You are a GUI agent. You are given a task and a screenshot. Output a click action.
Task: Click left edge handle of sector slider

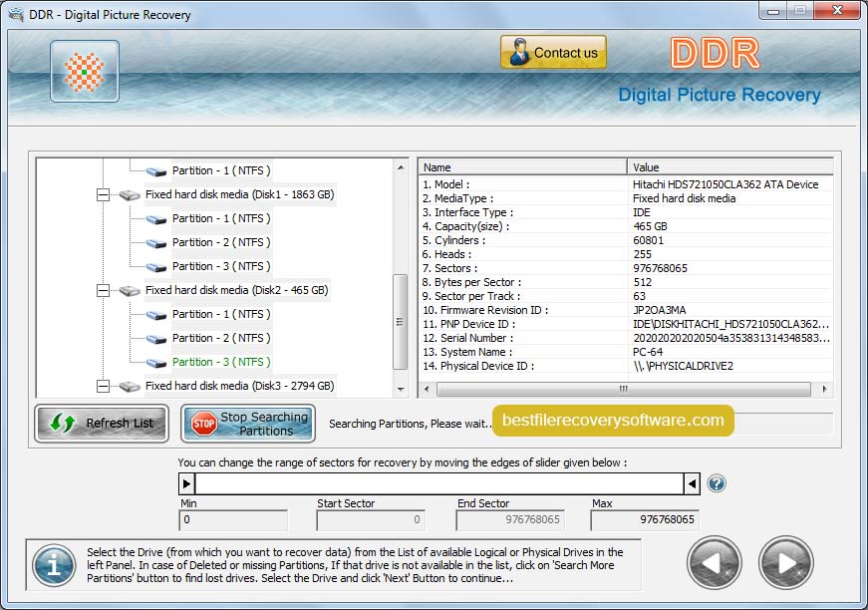point(187,483)
